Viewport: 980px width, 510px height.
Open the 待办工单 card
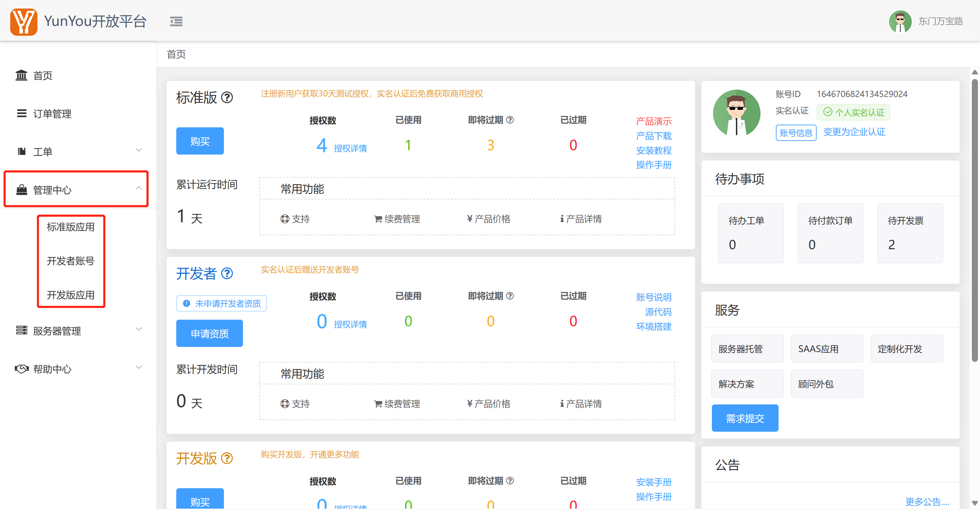751,233
